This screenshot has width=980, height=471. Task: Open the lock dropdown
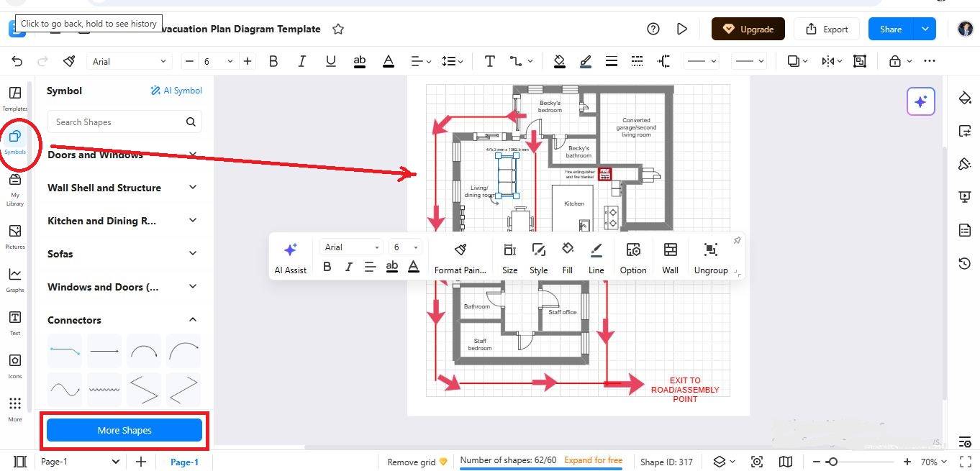(900, 61)
